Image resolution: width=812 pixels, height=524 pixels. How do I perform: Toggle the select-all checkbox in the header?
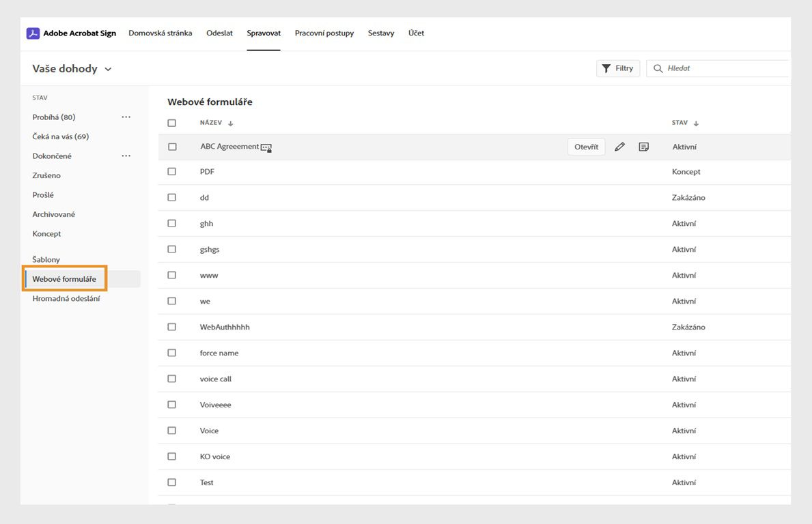point(172,123)
